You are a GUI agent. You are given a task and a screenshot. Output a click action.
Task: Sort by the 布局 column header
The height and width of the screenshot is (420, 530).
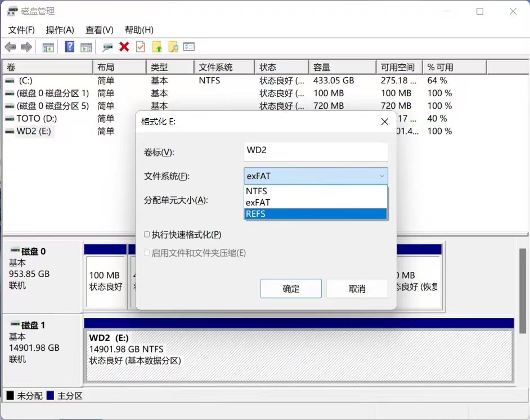(119, 68)
